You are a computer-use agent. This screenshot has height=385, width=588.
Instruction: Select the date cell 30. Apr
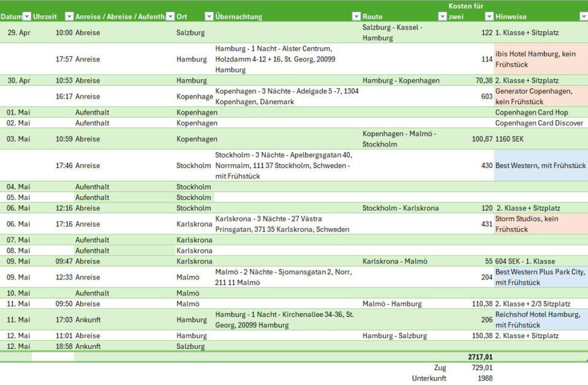tap(16, 81)
